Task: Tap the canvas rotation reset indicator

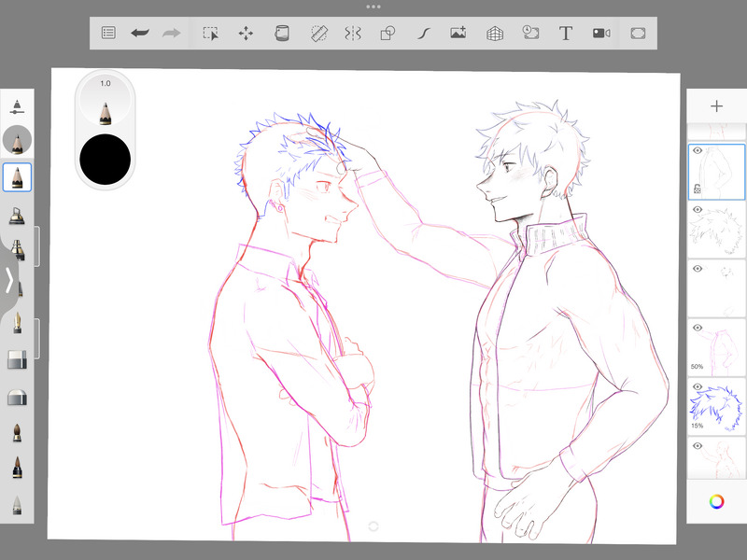Action: tap(373, 525)
